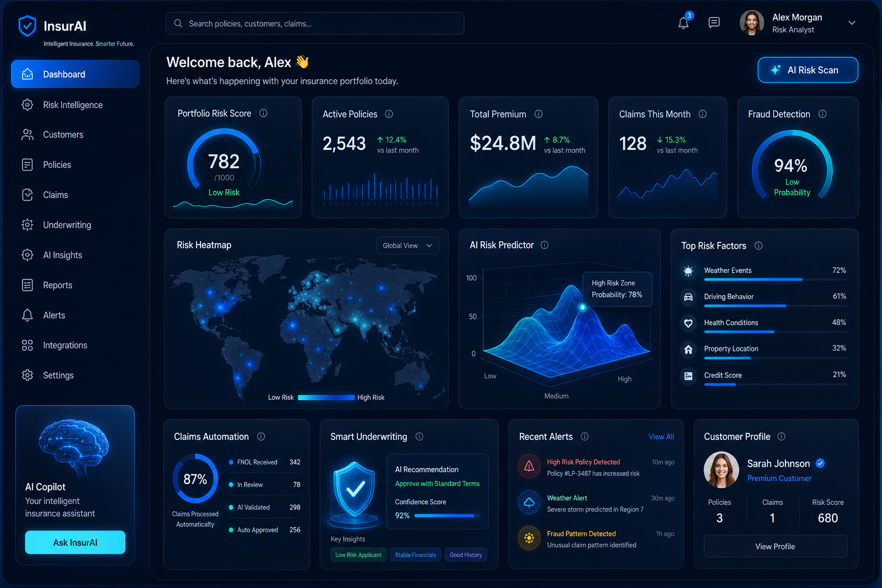Click the info icon beside Top Risk Factors
This screenshot has width=882, height=588.
click(x=759, y=245)
